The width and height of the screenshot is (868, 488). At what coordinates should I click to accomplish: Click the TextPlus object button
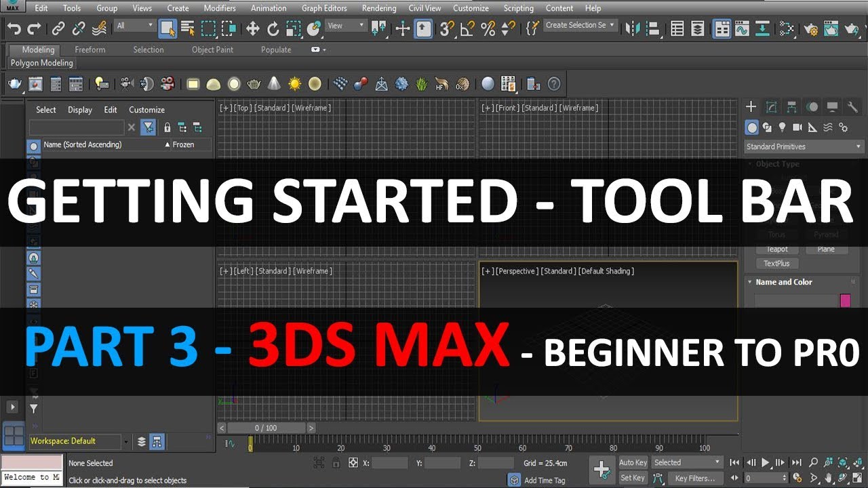tap(777, 264)
